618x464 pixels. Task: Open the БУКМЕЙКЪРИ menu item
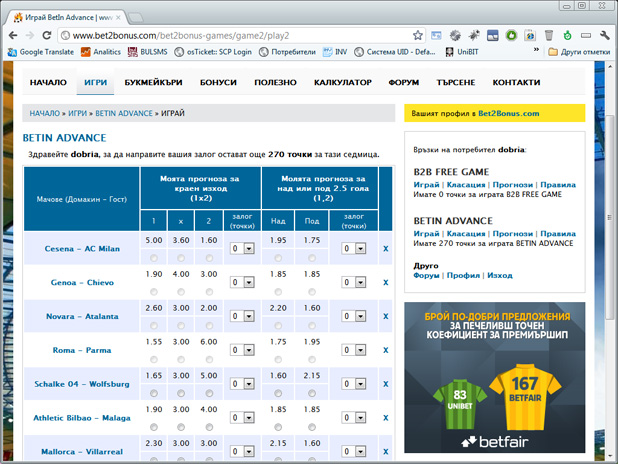[x=153, y=82]
